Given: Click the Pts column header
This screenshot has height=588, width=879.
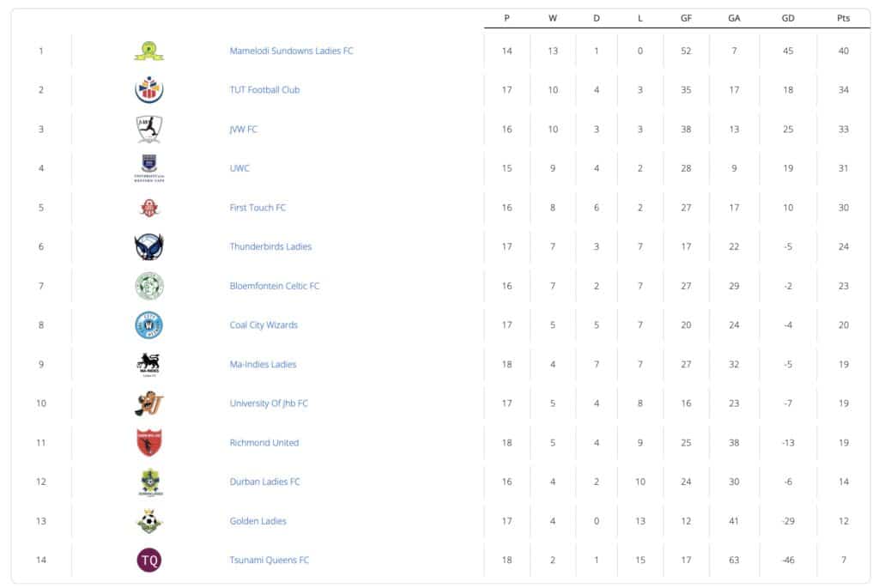Looking at the screenshot, I should point(844,18).
